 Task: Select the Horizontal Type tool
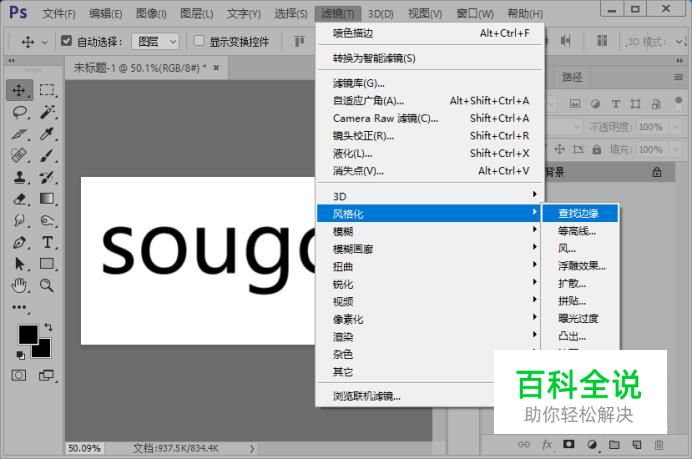(47, 242)
